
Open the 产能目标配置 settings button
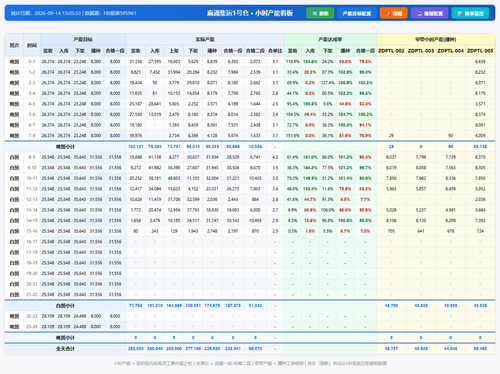[357, 13]
